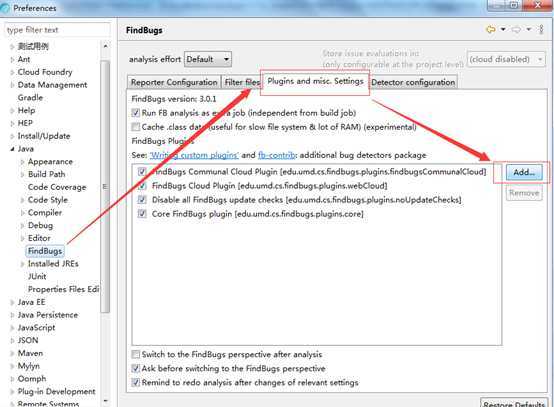Collapse the Java tree node
This screenshot has width=554, height=407.
[12, 149]
